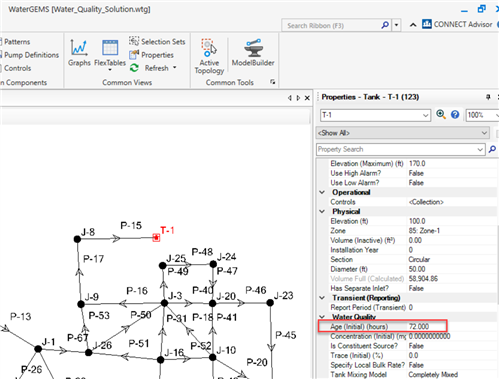Open the <Show All> filter dropdown

pyautogui.click(x=484, y=133)
